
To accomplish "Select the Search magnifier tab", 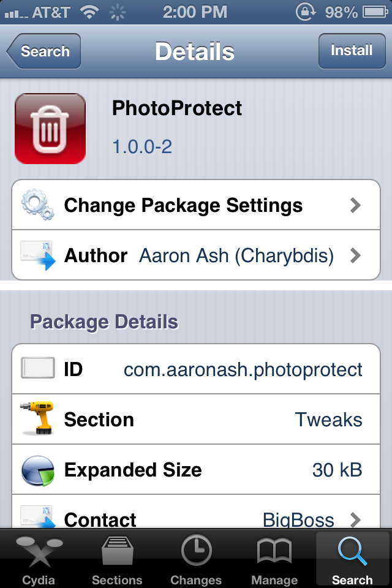I will click(352, 559).
